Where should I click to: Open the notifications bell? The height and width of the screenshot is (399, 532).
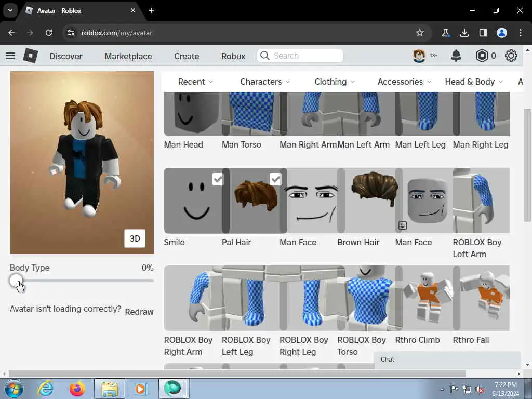pyautogui.click(x=456, y=56)
